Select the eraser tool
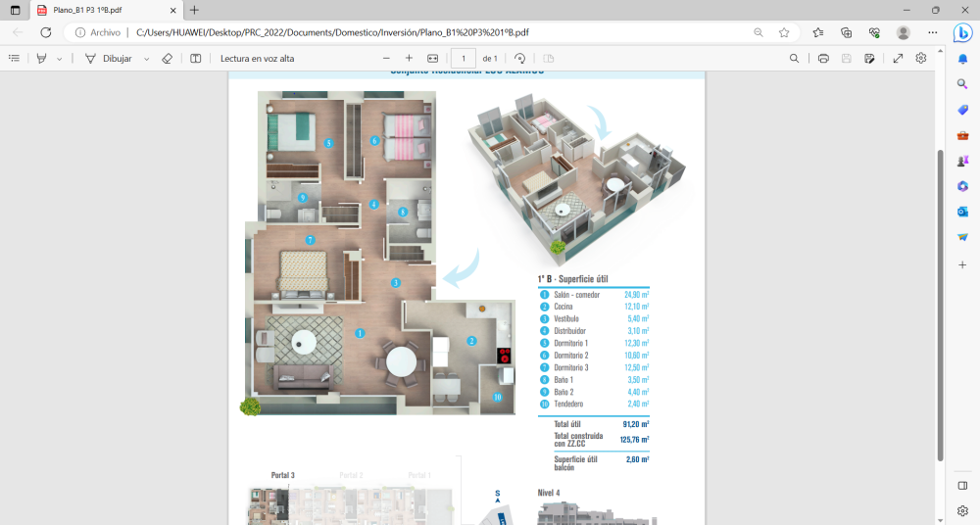The width and height of the screenshot is (980, 525). click(x=167, y=58)
